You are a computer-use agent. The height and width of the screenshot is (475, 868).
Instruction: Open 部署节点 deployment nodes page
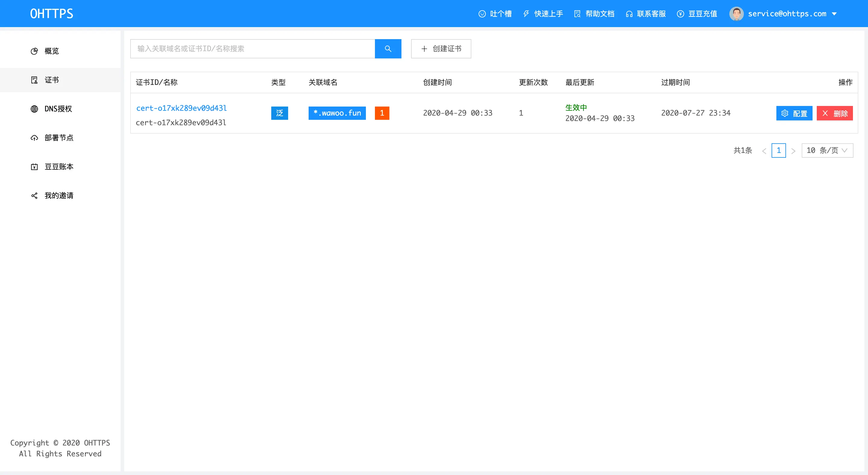click(59, 138)
